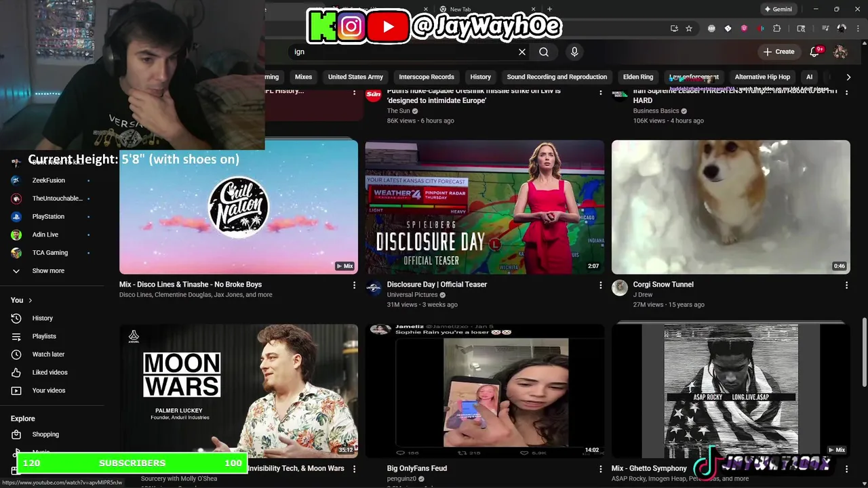Switch to the New Tab browser tab
The width and height of the screenshot is (868, 488).
tap(488, 9)
